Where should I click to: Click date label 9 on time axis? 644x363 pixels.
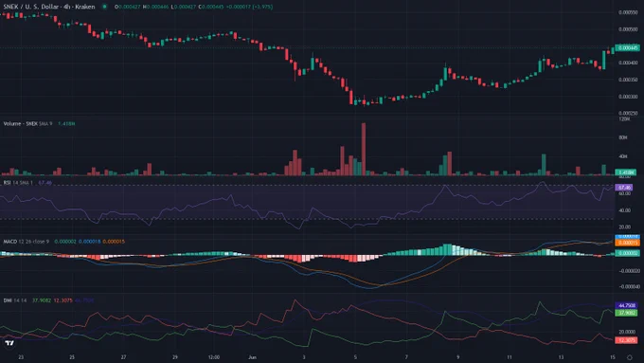[x=458, y=357]
